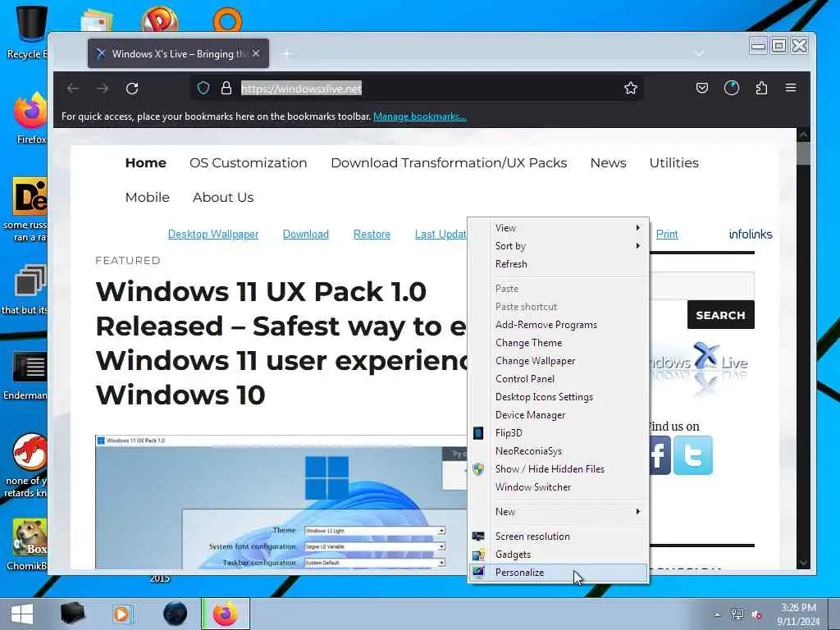Image resolution: width=840 pixels, height=630 pixels.
Task: Click the Firefox taskbar button
Action: coord(226,614)
